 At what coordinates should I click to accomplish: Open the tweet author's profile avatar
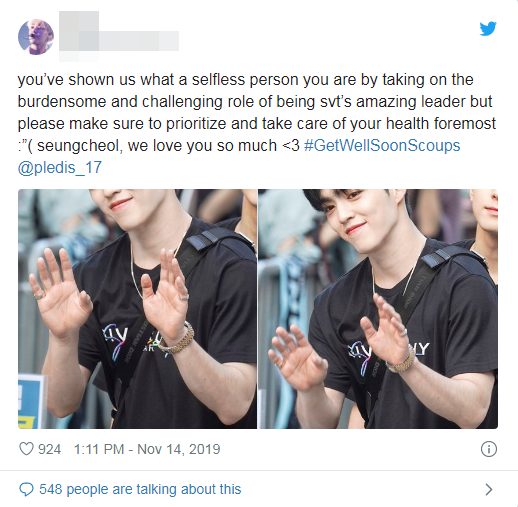pyautogui.click(x=36, y=37)
